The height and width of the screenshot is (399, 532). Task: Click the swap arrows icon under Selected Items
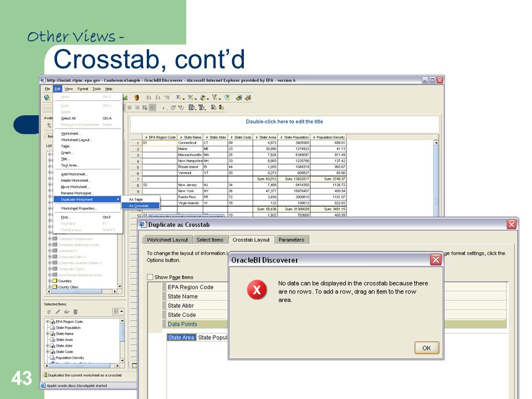[x=49, y=311]
